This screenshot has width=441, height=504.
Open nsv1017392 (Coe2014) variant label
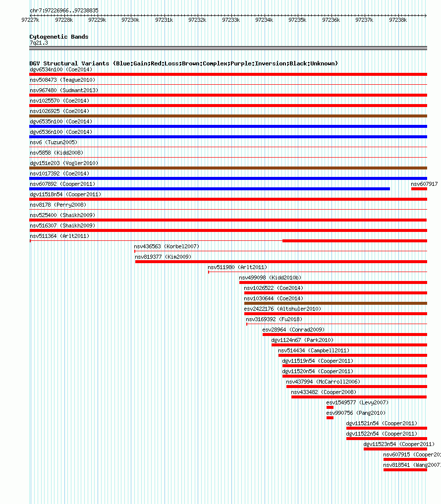59,173
